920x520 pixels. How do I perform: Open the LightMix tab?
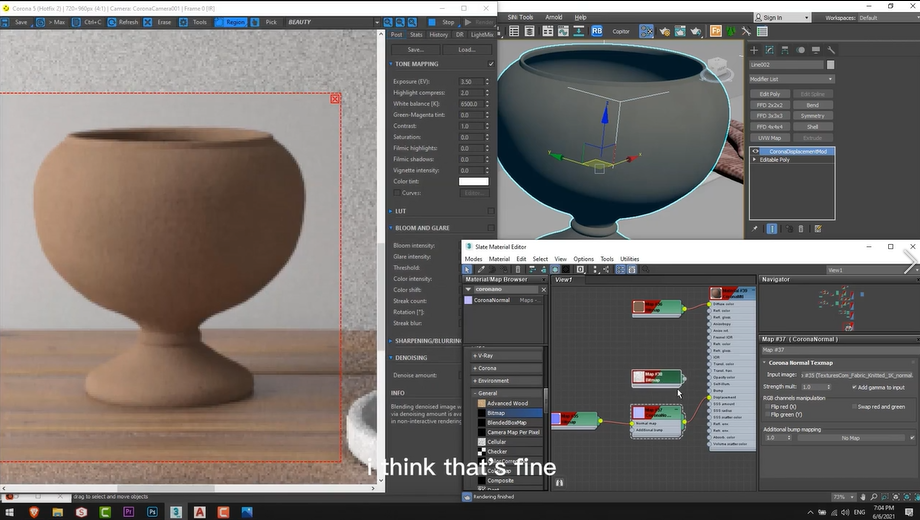[x=482, y=35]
